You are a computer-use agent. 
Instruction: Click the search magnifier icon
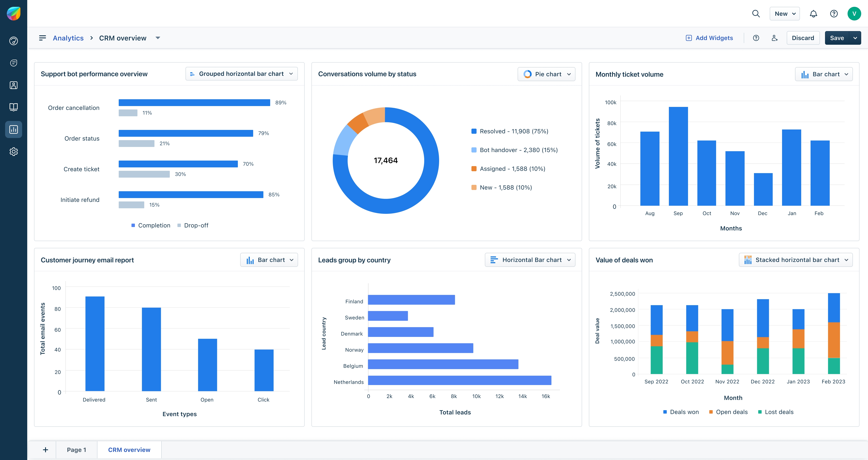point(756,13)
